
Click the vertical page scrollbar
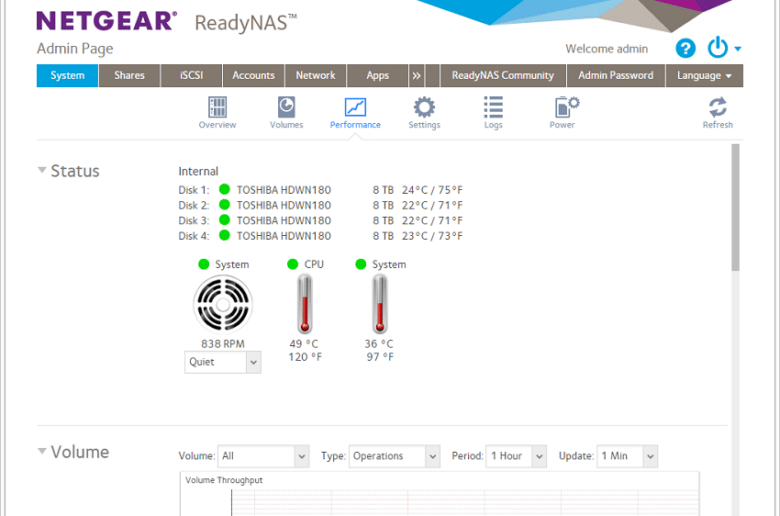[x=735, y=207]
